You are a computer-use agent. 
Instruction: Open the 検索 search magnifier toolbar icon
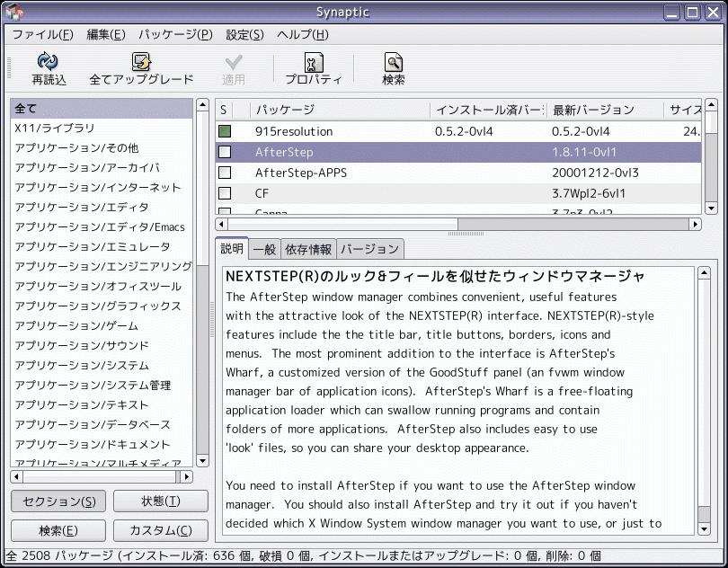click(x=394, y=62)
